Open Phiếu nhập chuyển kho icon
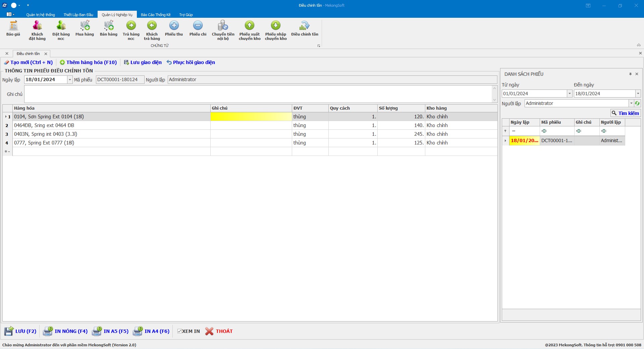Screen dimensions: 644x349 (276, 31)
